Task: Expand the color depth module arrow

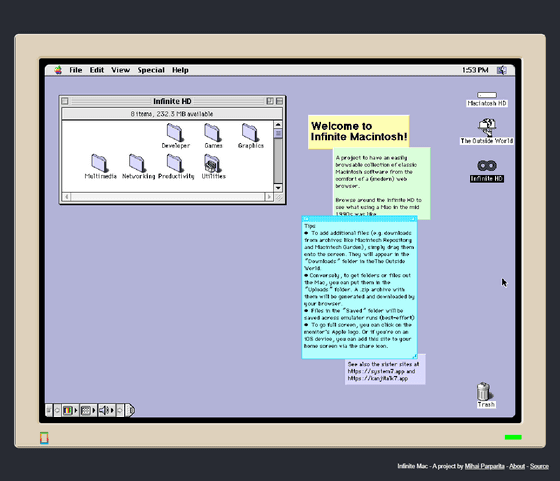Action: tap(76, 411)
